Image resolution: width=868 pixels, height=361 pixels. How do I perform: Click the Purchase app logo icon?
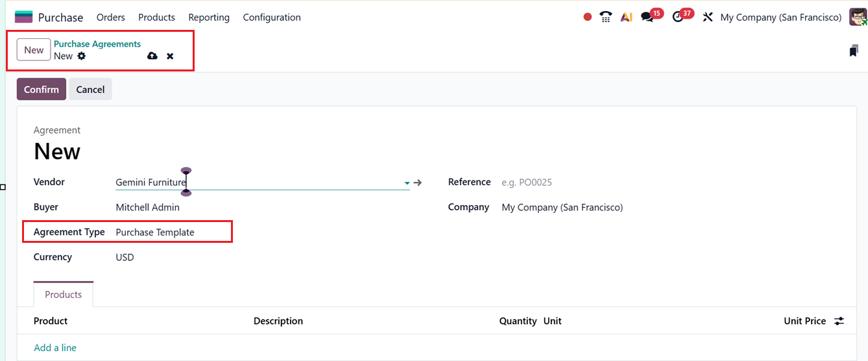click(x=23, y=18)
